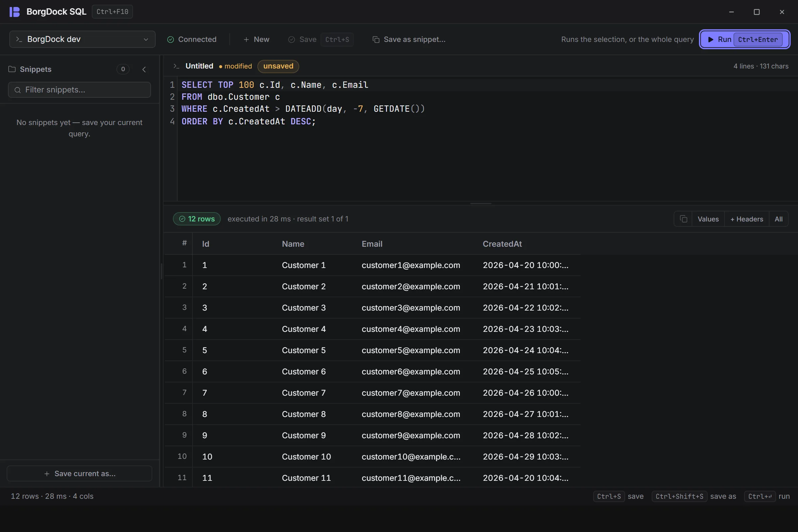Viewport: 798px width, 532px height.
Task: Create a New query
Action: pyautogui.click(x=256, y=39)
